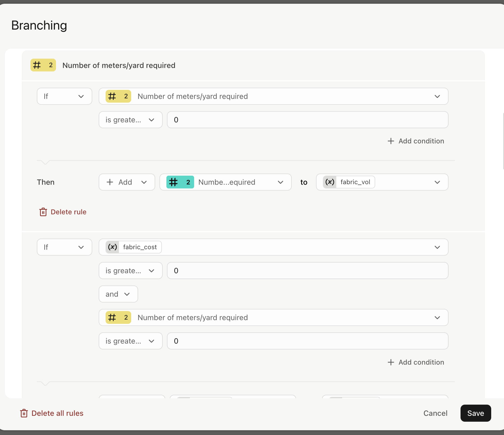This screenshot has height=435, width=504.
Task: Open the first rule's question selector dropdown
Action: tap(273, 96)
